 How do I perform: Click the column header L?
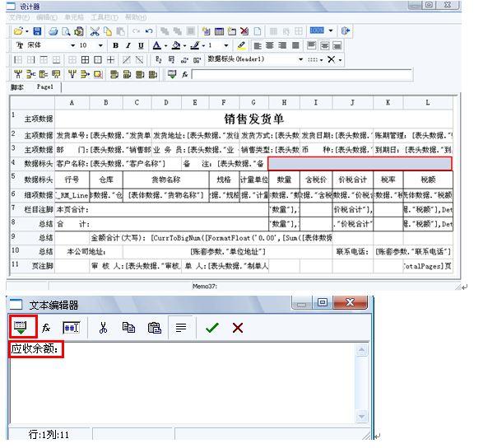(428, 102)
